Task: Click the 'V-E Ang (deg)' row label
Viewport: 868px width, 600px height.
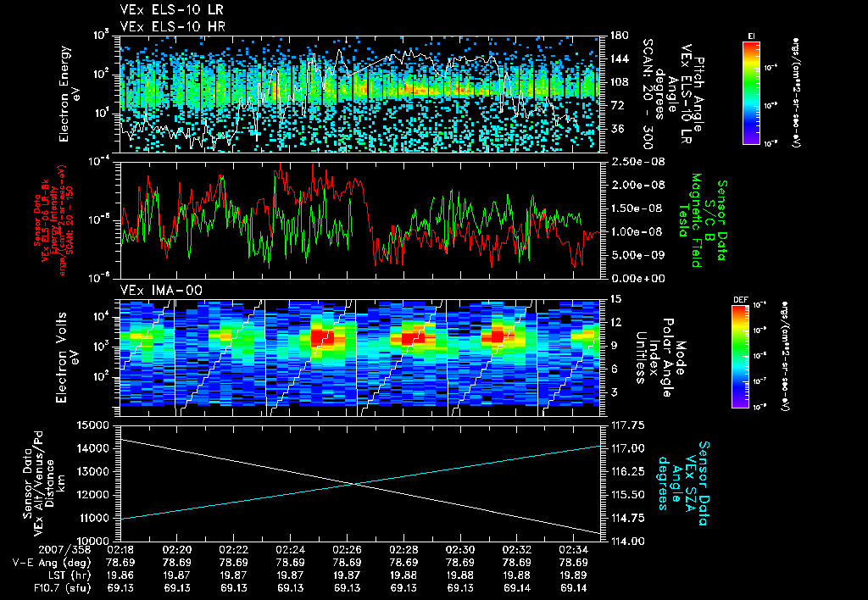Action: tap(52, 563)
